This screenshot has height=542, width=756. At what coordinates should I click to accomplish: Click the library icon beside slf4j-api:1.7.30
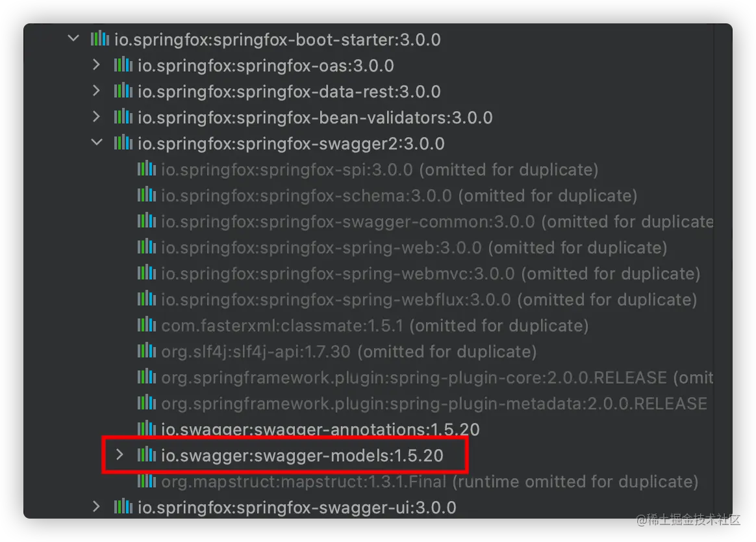click(147, 351)
